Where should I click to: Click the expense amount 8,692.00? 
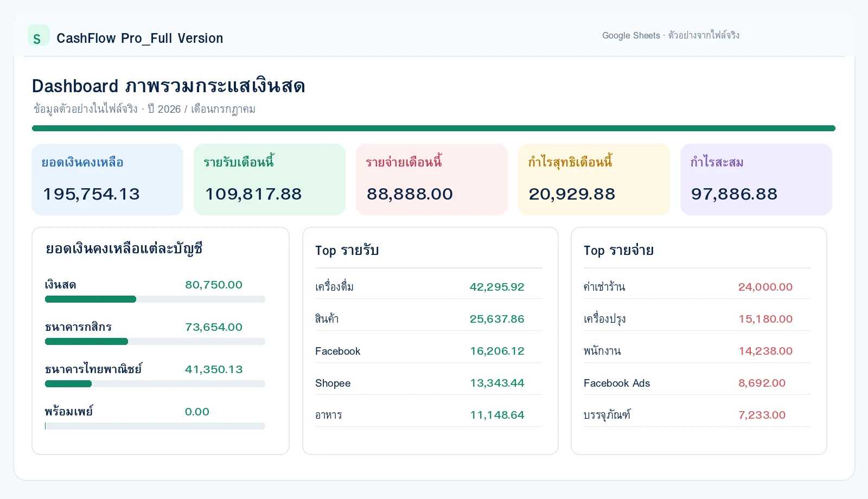pyautogui.click(x=762, y=383)
